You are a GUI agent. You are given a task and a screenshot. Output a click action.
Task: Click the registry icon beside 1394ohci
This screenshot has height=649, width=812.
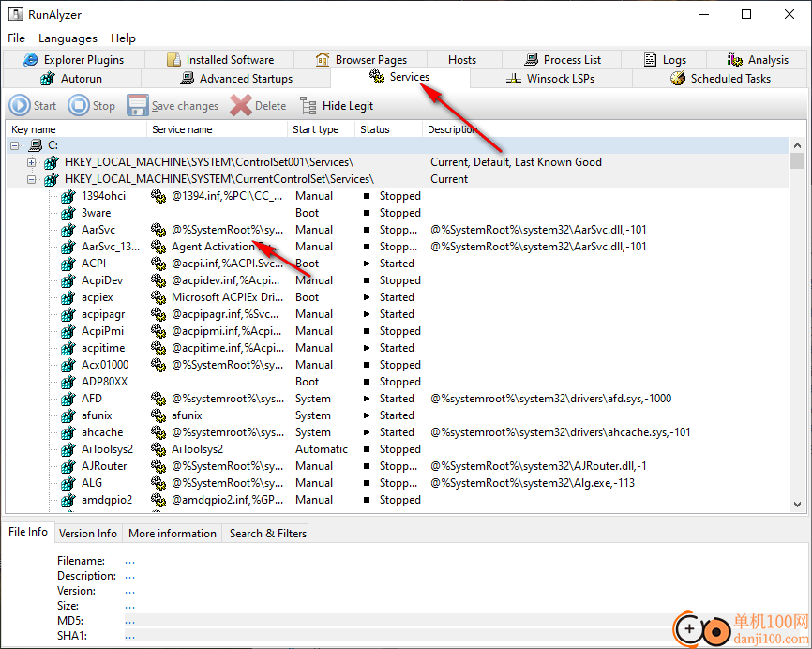point(68,196)
